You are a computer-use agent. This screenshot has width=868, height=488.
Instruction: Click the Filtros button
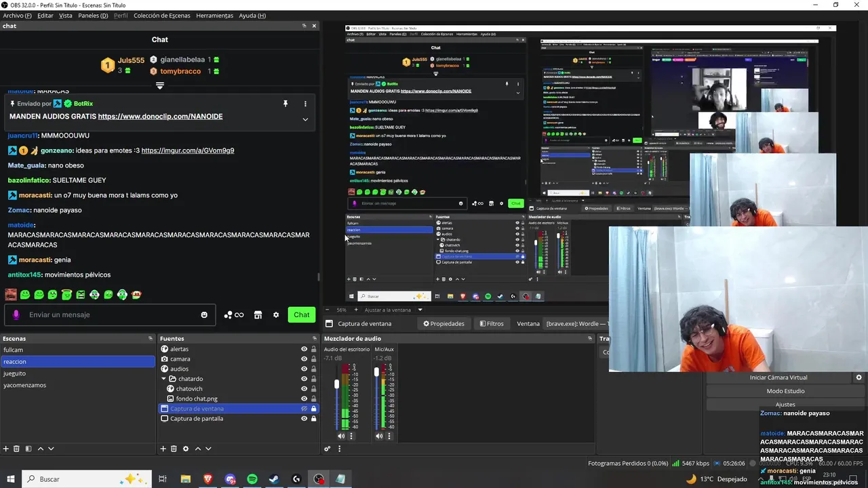point(492,324)
